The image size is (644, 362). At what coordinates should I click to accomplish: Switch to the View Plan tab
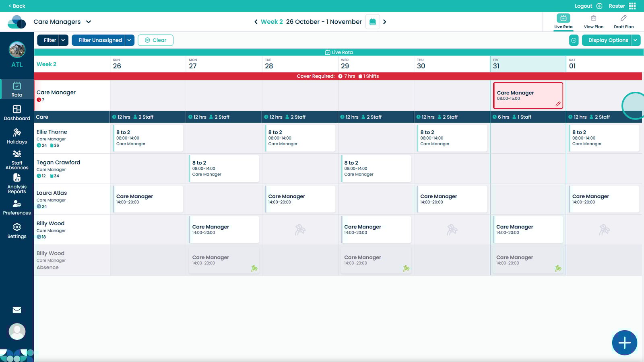(593, 22)
